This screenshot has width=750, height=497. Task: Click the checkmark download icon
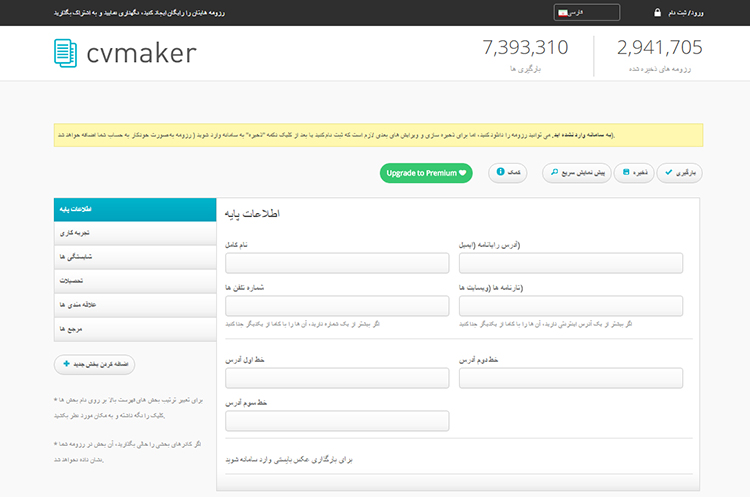(x=669, y=172)
